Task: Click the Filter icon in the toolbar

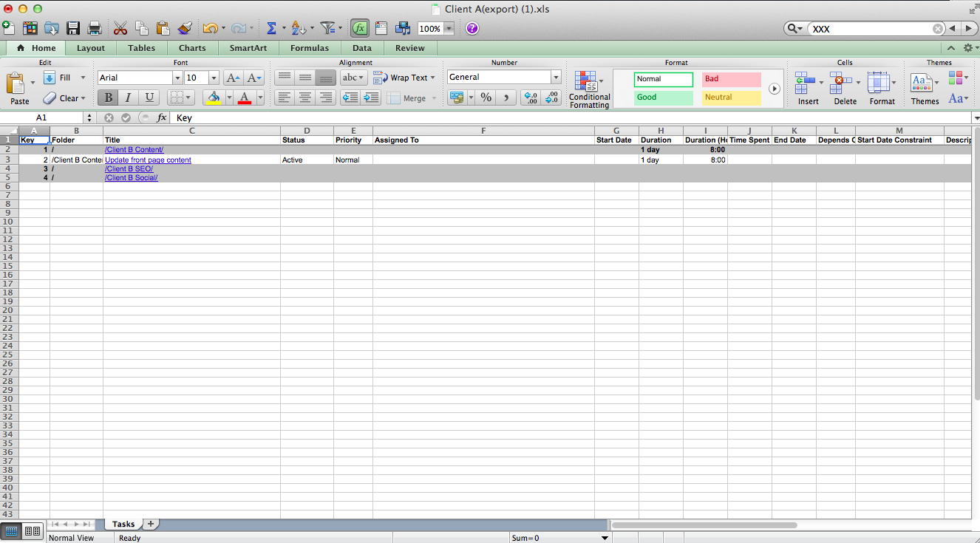Action: tap(327, 28)
